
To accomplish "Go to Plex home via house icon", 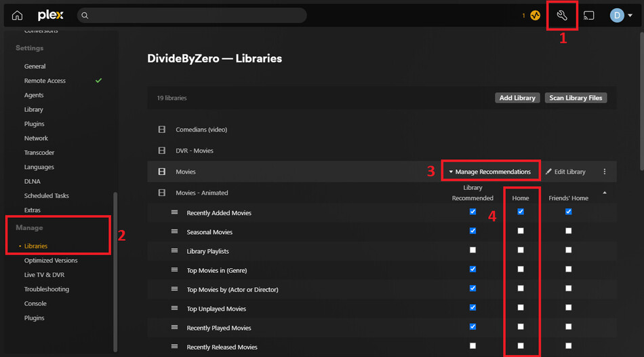I will tap(17, 16).
